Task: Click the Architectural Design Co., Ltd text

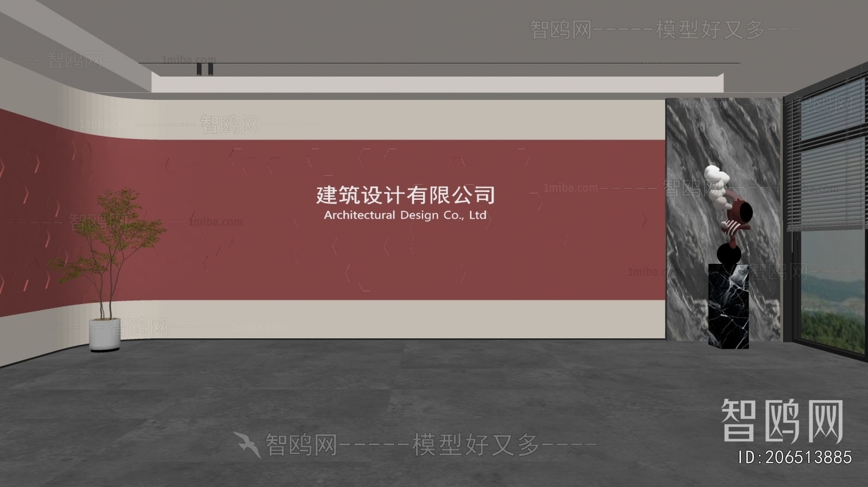Action: tap(405, 215)
